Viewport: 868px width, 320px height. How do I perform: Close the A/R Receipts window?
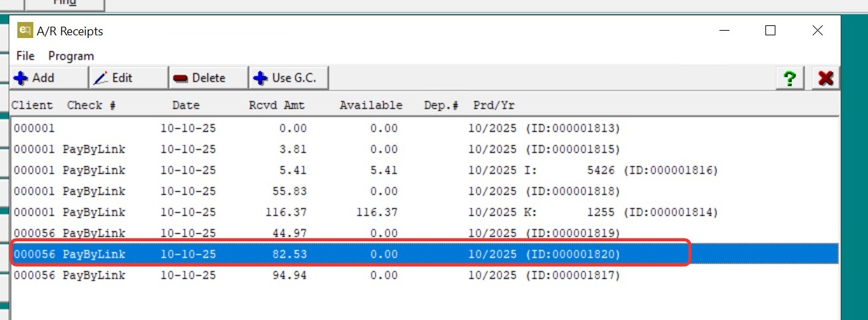point(817,31)
